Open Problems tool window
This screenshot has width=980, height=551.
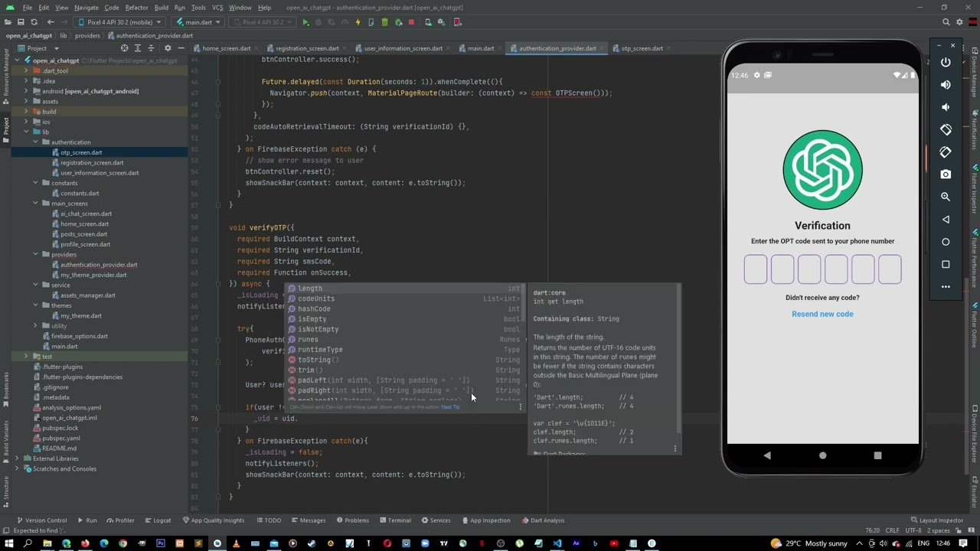pyautogui.click(x=351, y=520)
